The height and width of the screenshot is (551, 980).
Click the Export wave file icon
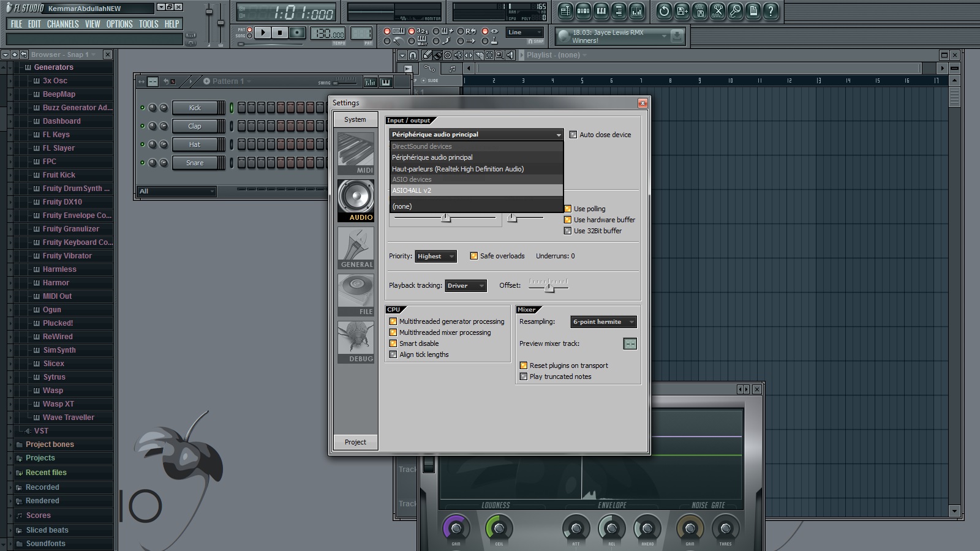coord(699,10)
